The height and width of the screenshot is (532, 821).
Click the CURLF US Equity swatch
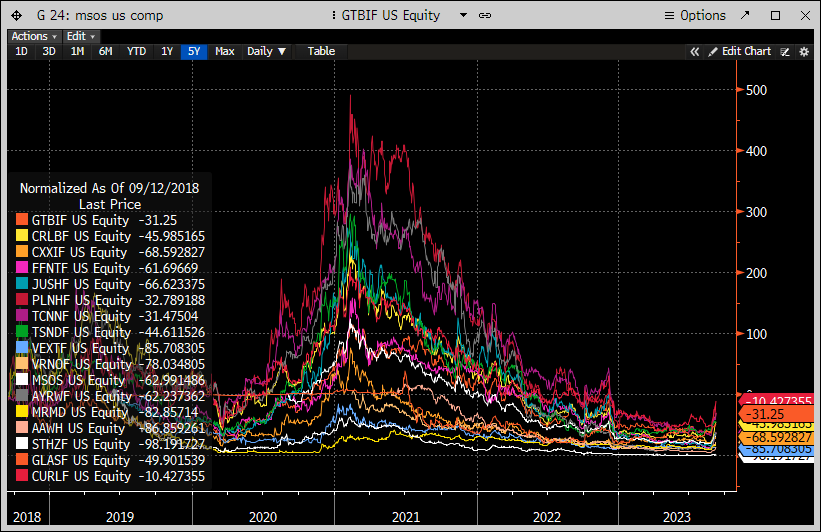[21, 475]
